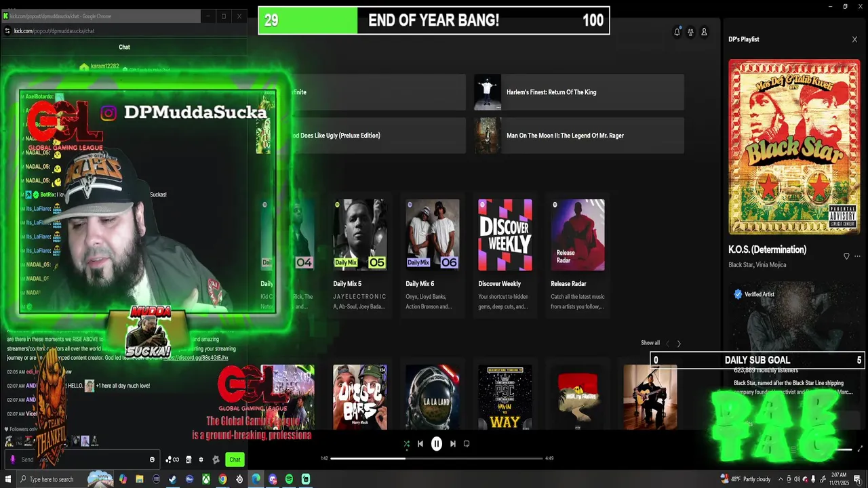This screenshot has height=488, width=868.
Task: Open Black Star artist link
Action: tap(740, 265)
